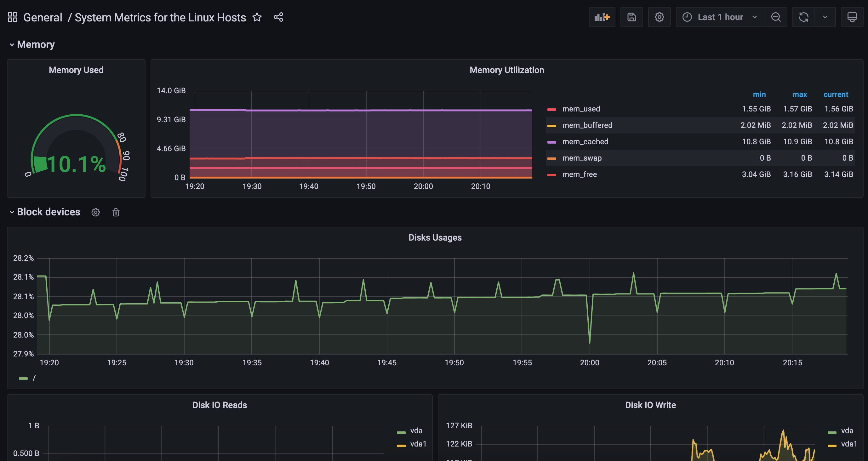Open the General folder breadcrumb link

43,18
